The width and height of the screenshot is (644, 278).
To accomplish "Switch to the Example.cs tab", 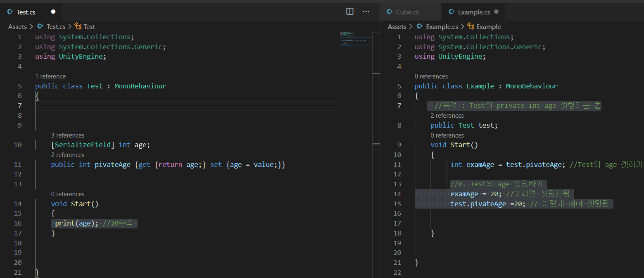I will (473, 12).
